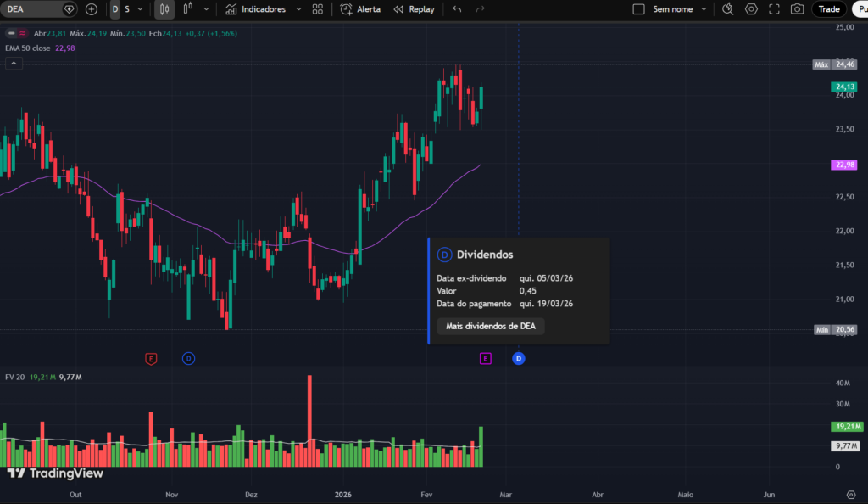Switch to the S weekly timeframe
868x504 pixels.
tap(127, 9)
